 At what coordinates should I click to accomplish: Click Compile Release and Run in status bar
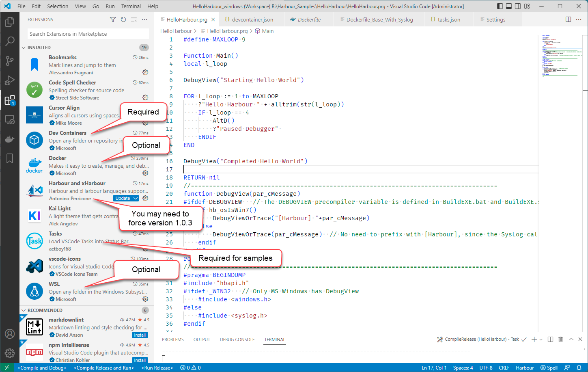pyautogui.click(x=103, y=368)
